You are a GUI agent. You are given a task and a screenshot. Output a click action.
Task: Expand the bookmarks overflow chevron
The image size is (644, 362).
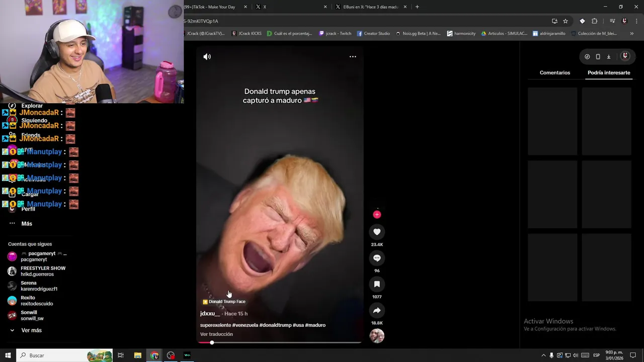(x=632, y=34)
